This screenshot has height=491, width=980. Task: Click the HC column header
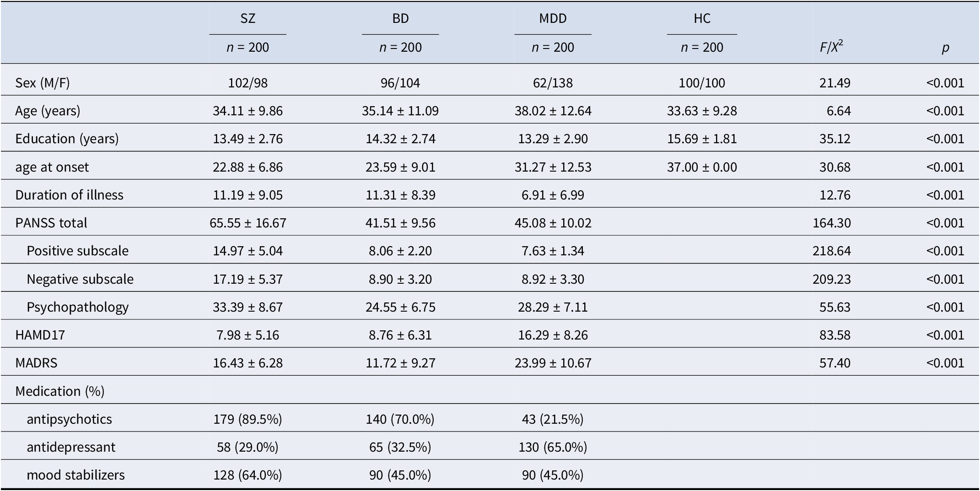(x=702, y=18)
